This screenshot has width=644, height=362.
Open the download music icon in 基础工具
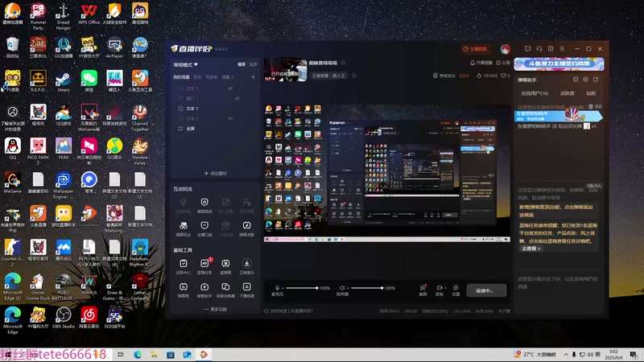(247, 263)
